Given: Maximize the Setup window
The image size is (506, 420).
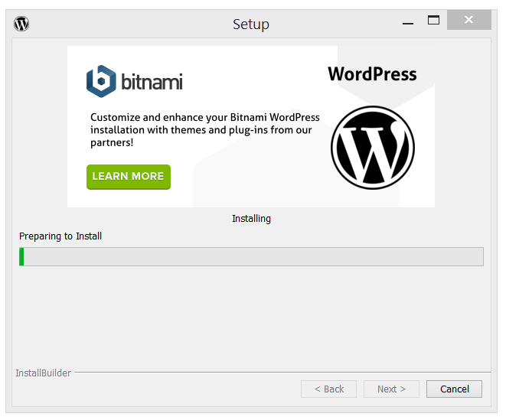Looking at the screenshot, I should pos(433,20).
